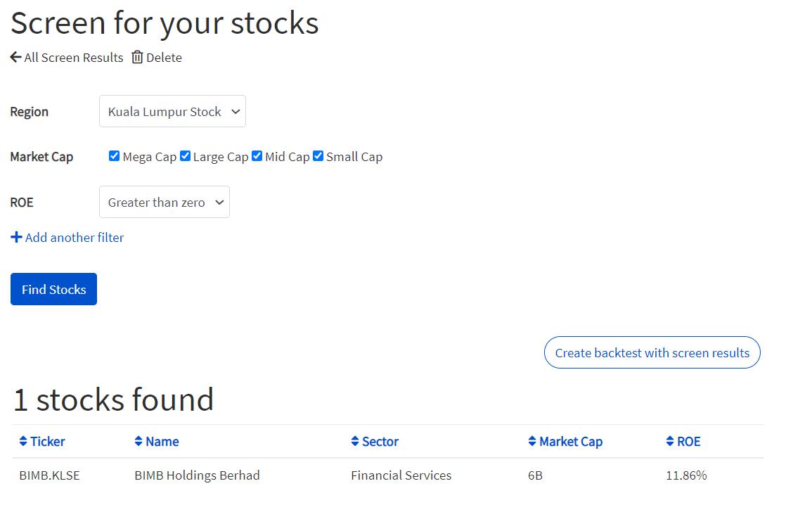The height and width of the screenshot is (512, 812).
Task: Click the Add another filter link
Action: (x=75, y=238)
